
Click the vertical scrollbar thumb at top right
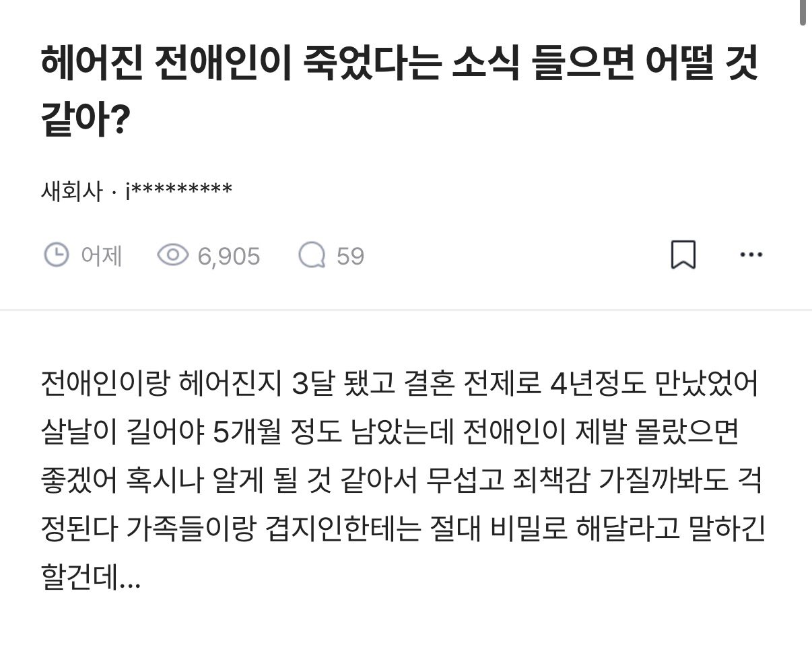802,13
